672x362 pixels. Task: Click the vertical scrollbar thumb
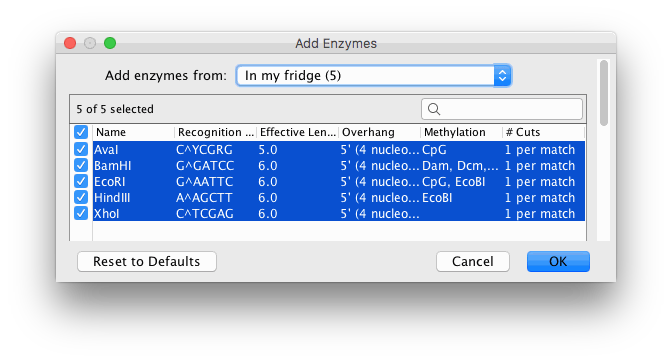tap(604, 93)
